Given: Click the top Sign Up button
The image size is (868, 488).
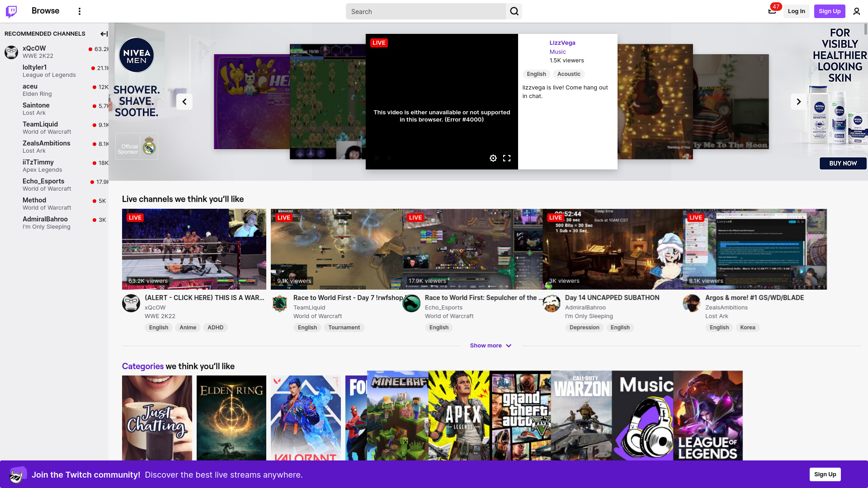Looking at the screenshot, I should coord(830,11).
